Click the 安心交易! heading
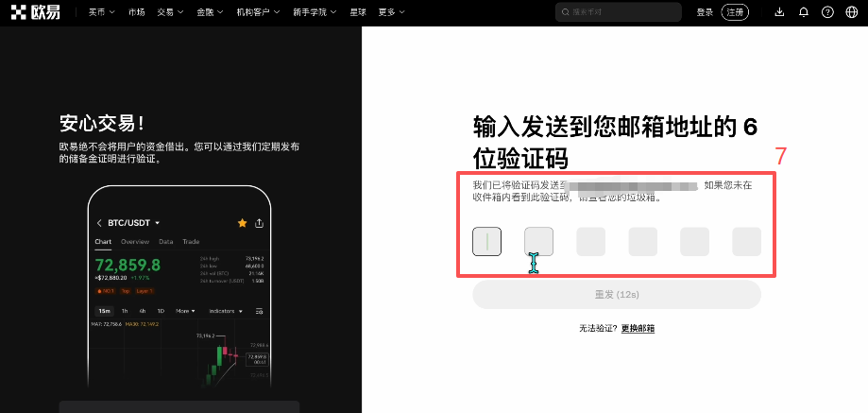 [102, 124]
